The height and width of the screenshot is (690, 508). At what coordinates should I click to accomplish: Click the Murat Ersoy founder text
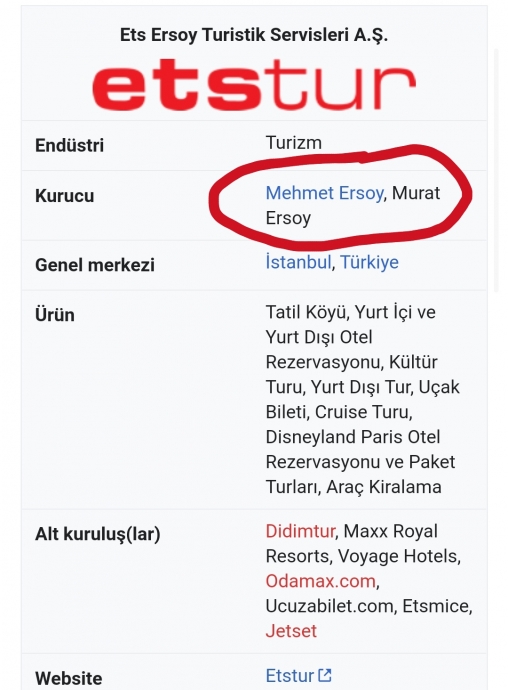point(353,206)
